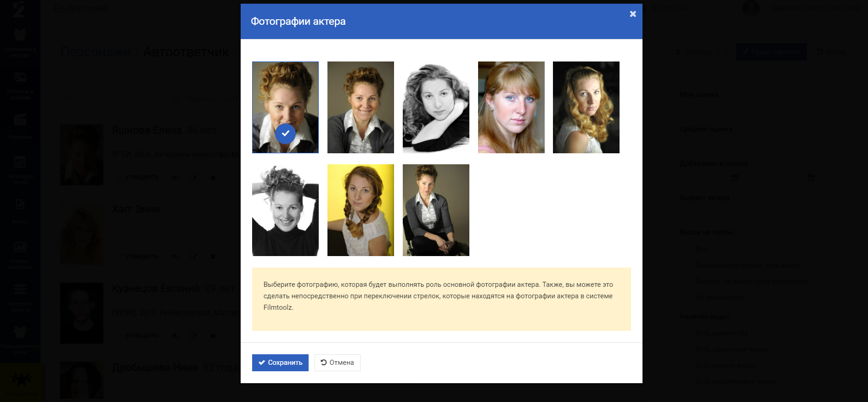Cancel with the Отмена button

(337, 363)
